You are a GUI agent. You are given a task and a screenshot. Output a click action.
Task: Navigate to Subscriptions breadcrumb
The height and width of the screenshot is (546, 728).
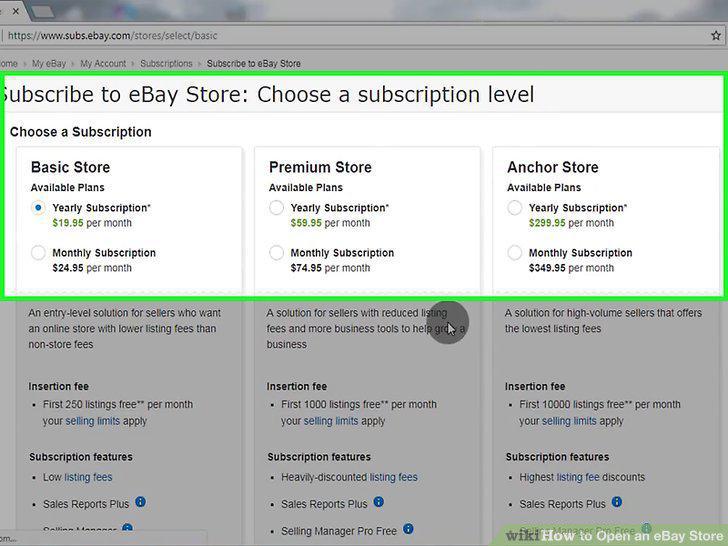[166, 64]
